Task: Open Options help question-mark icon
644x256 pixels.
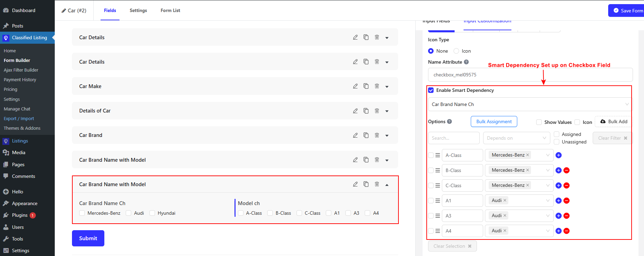Action: coord(449,121)
